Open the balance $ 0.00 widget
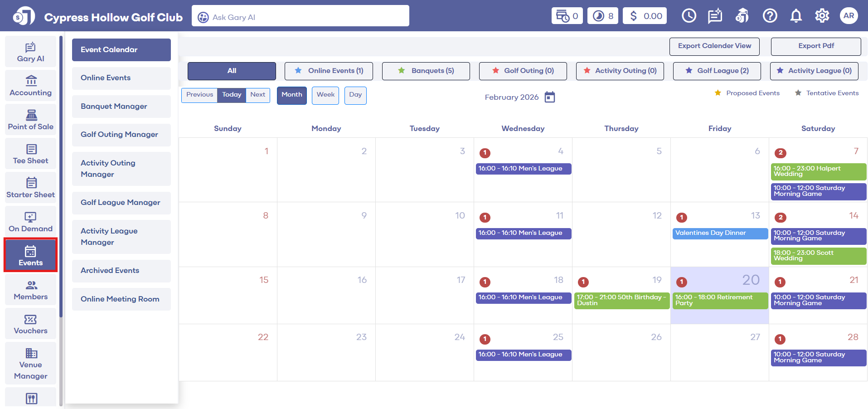The width and height of the screenshot is (868, 409). coord(645,16)
